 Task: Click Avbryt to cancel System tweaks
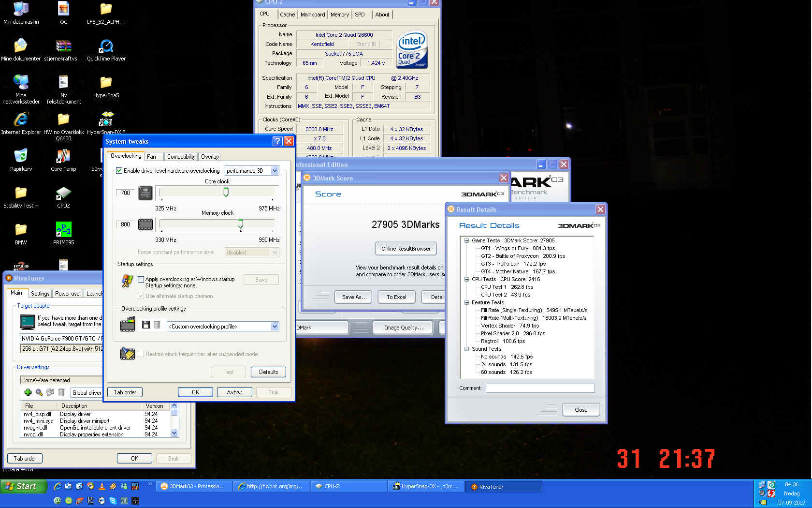234,392
